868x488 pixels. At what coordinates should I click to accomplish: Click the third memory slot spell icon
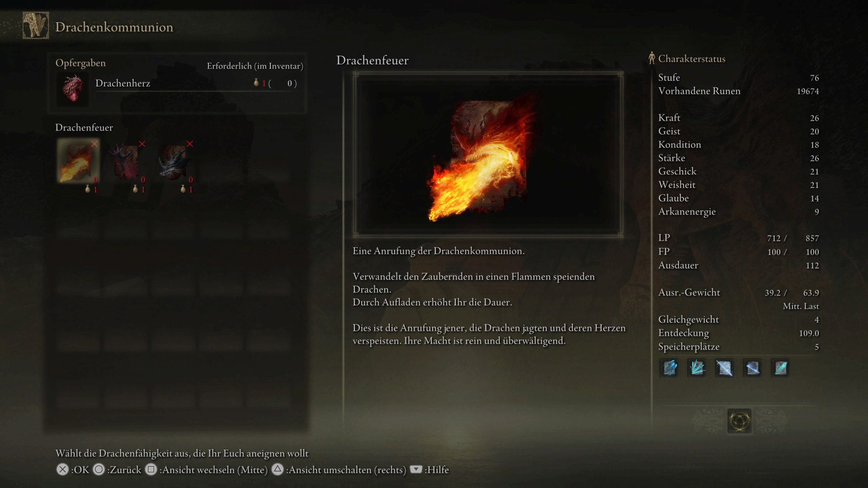click(x=725, y=368)
